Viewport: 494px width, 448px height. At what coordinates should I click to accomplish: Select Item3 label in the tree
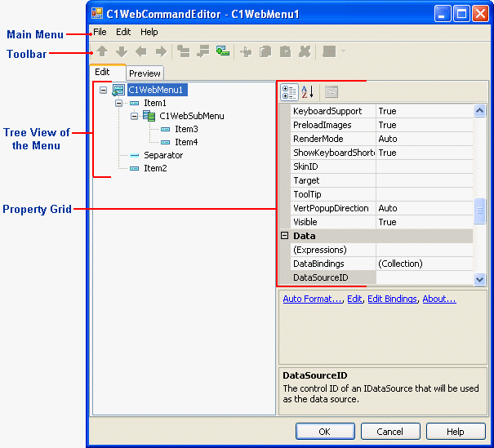pos(186,129)
